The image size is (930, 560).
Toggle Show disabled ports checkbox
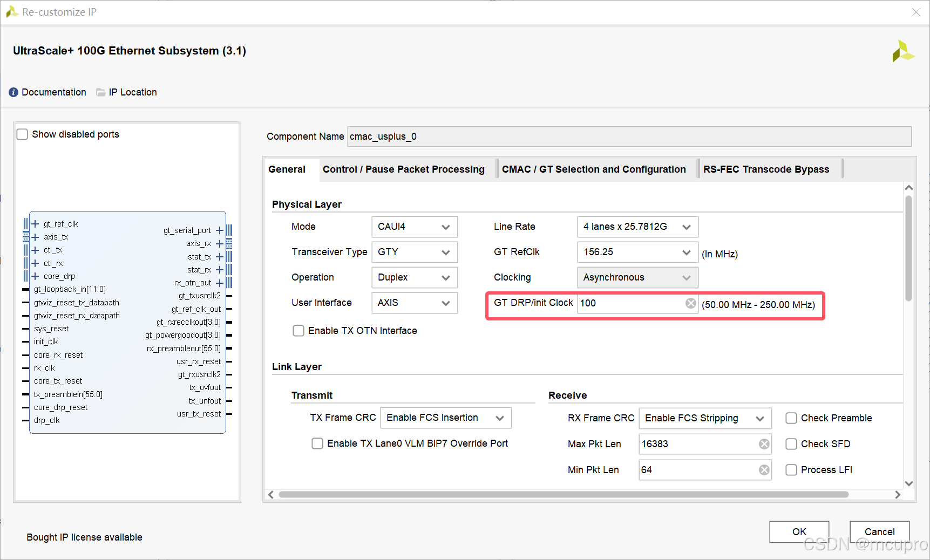tap(22, 134)
